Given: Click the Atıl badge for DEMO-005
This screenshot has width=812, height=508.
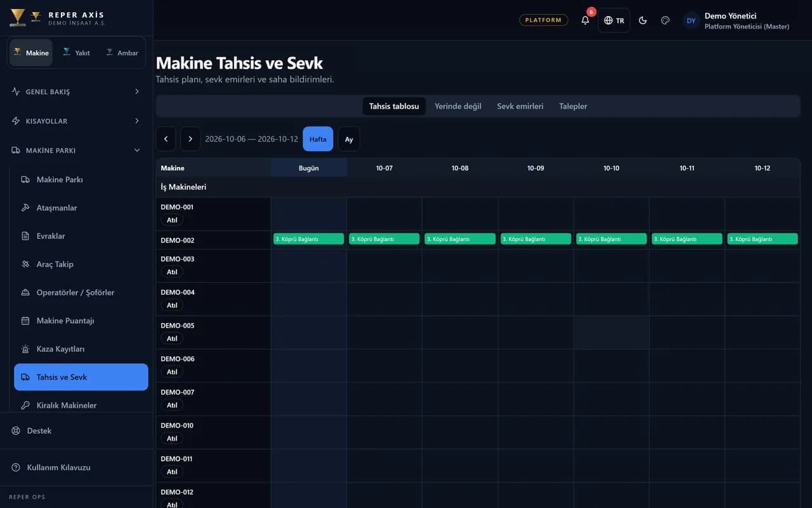Looking at the screenshot, I should click(172, 338).
